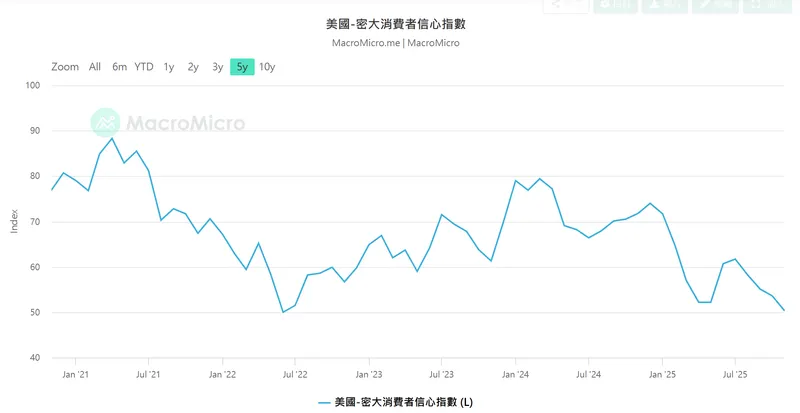800x413 pixels.
Task: Click the chart title 美國-密大消費者信心指數
Action: (x=397, y=24)
